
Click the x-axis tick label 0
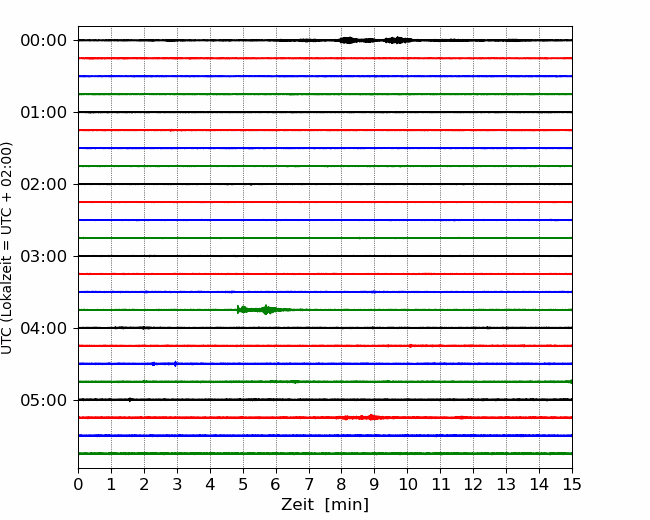[78, 484]
